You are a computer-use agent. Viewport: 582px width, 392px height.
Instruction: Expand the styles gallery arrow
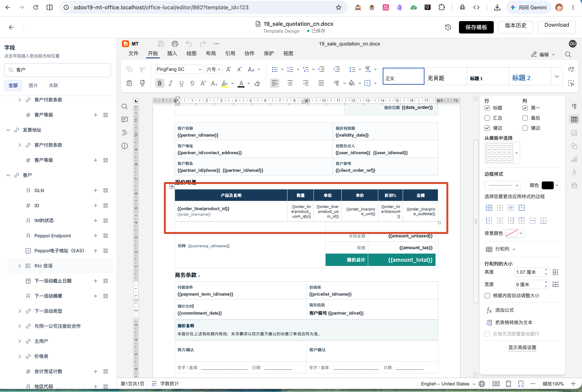pos(557,76)
